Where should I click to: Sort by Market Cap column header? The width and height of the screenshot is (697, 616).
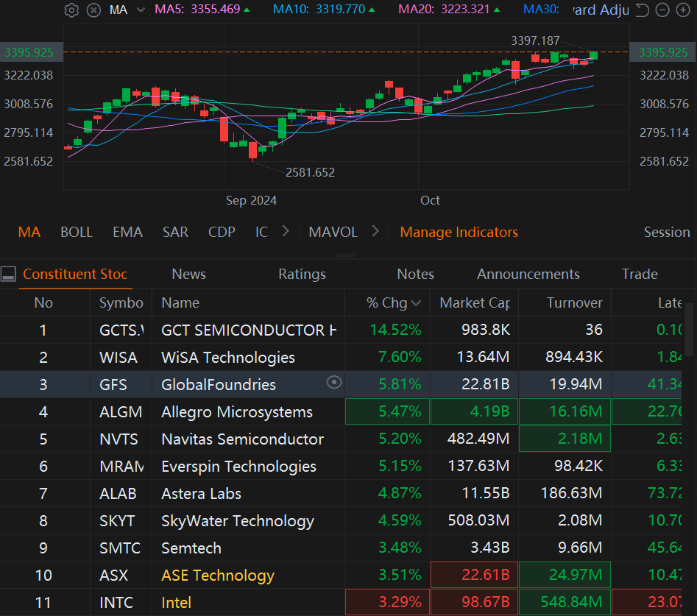tap(475, 302)
